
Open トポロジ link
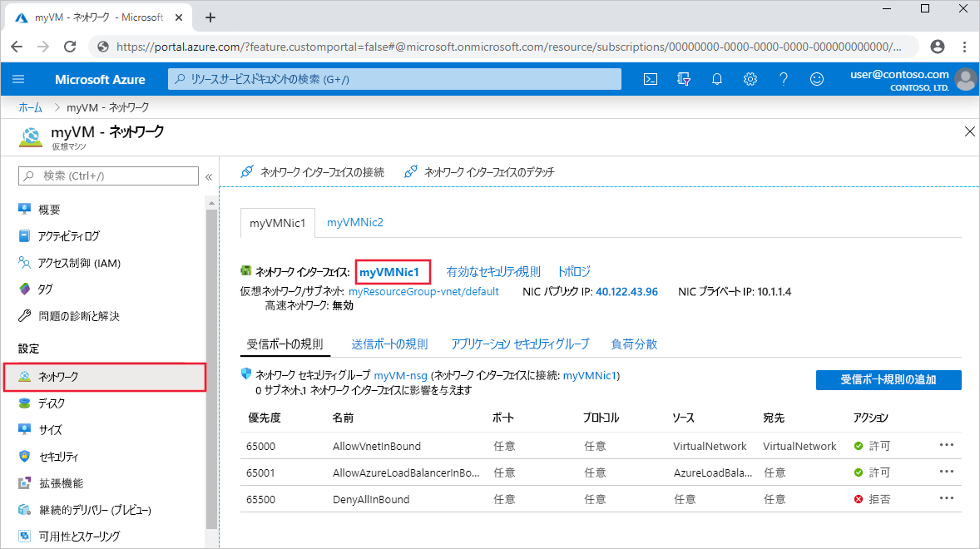click(574, 272)
